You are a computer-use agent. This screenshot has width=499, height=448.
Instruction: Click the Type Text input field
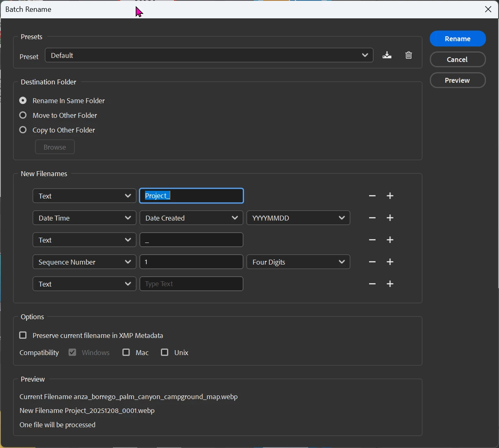191,284
